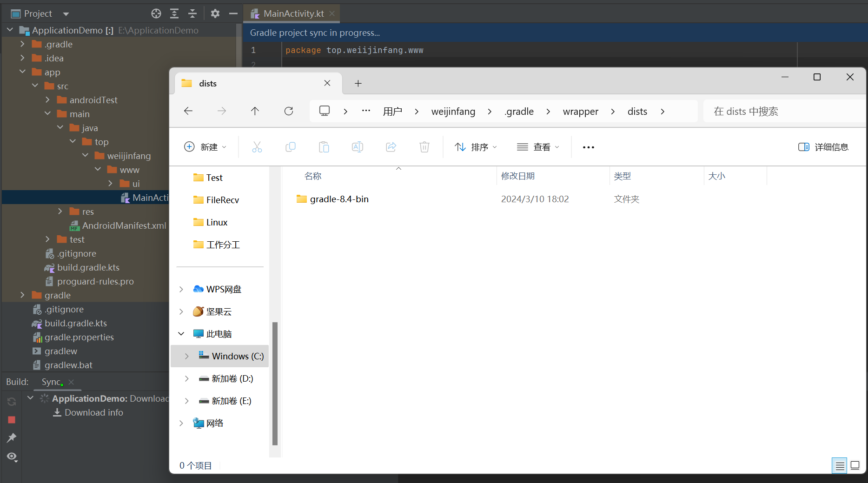Click the Share icon in Explorer toolbar
The width and height of the screenshot is (868, 483).
(391, 147)
